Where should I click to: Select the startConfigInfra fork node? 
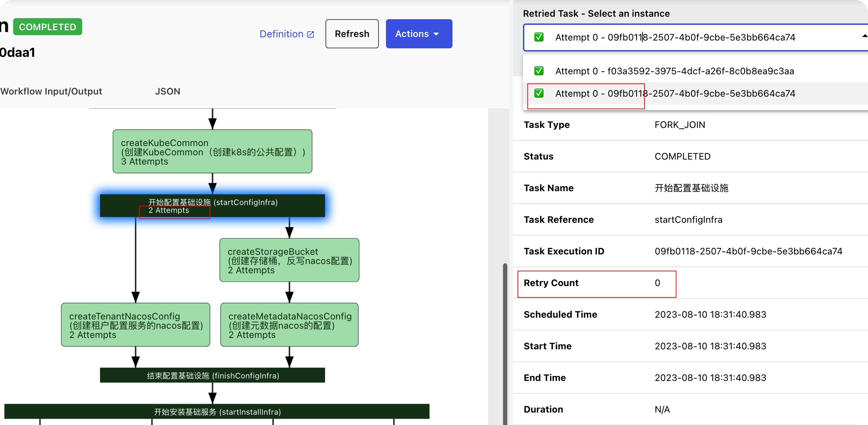click(x=212, y=206)
